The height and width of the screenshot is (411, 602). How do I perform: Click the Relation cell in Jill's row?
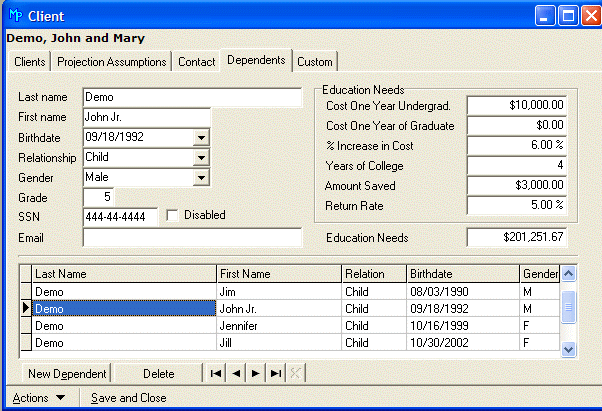(374, 343)
